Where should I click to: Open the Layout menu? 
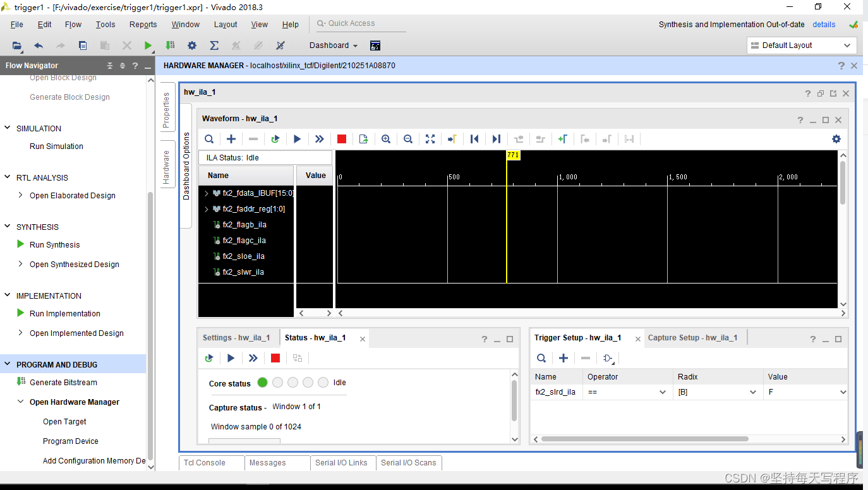point(226,25)
